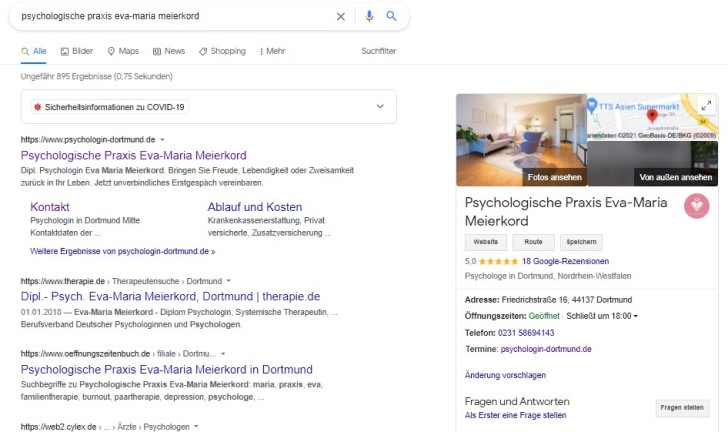Start voice search with the microphone icon
Viewport: 728px width, 432px height.
tap(369, 16)
